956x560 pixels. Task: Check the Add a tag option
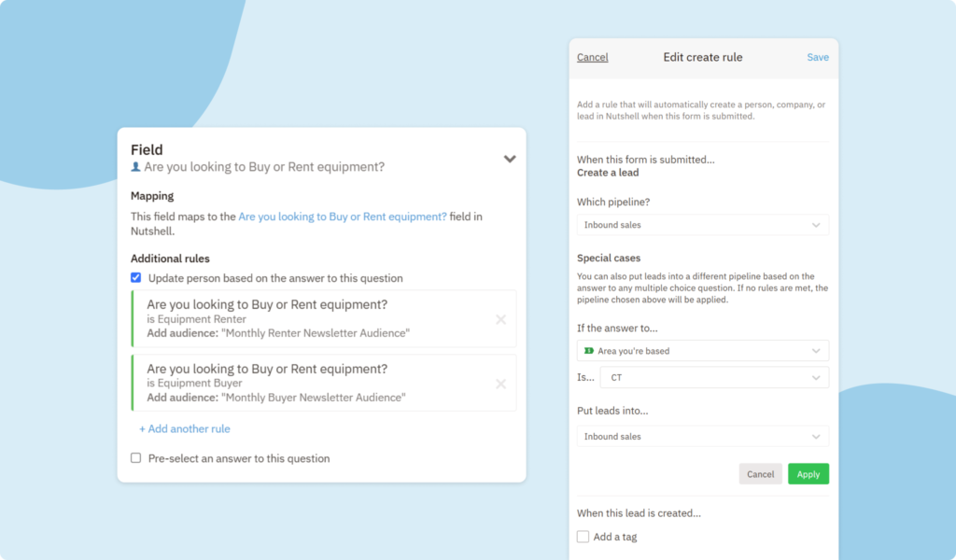(583, 536)
